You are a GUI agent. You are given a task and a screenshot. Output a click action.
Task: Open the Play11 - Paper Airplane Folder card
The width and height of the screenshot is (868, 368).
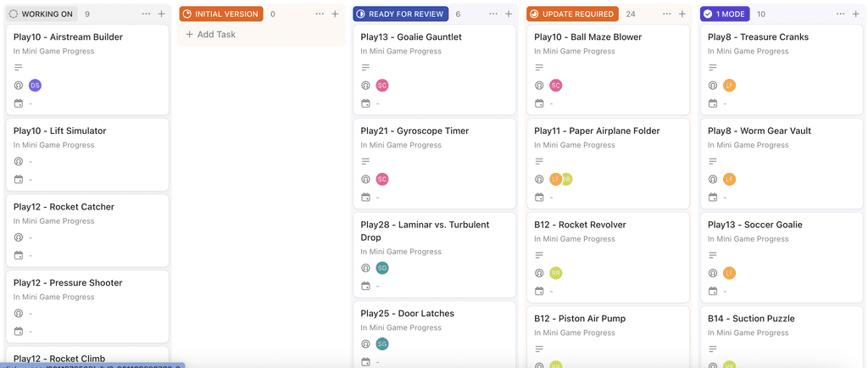tap(609, 164)
